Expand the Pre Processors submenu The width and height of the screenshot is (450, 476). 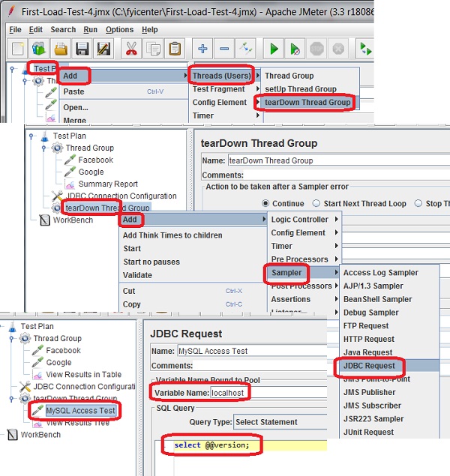tap(304, 259)
